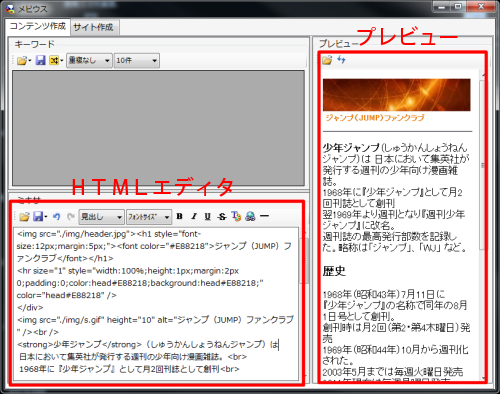This screenshot has width=500, height=394.
Task: Save keywords with floppy disk icon
Action: tap(40, 60)
